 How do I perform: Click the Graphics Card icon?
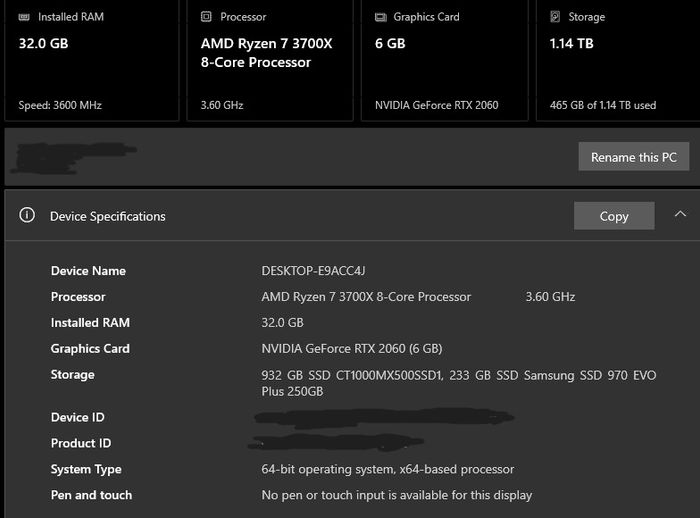(x=380, y=17)
